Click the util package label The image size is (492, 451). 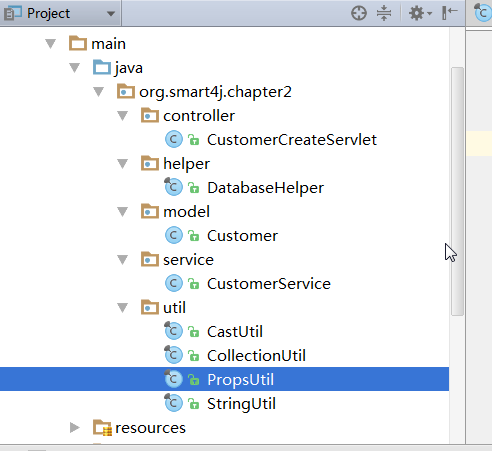tap(174, 308)
